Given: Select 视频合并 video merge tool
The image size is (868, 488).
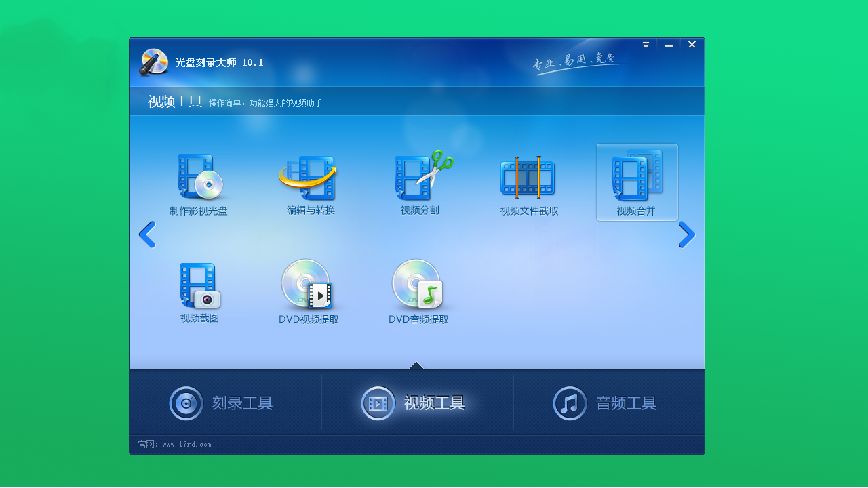Looking at the screenshot, I should (x=637, y=182).
